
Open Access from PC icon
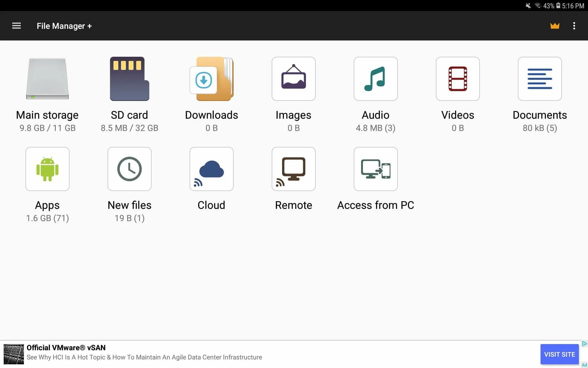point(375,169)
